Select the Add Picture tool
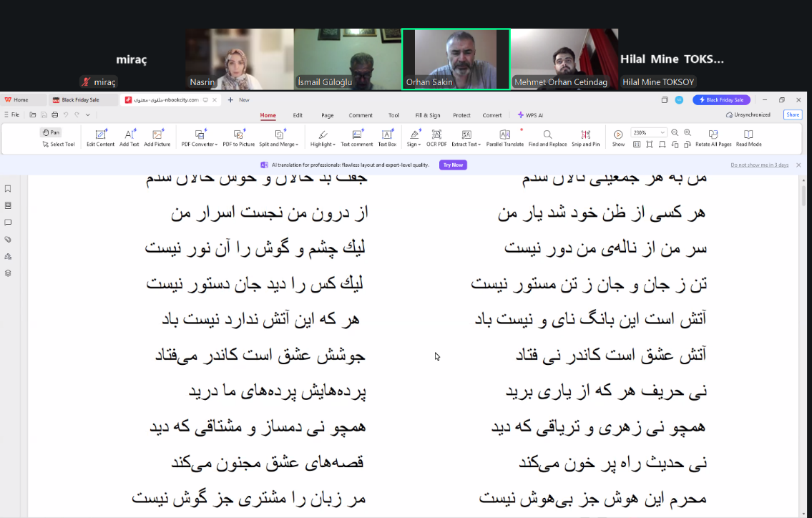 click(x=157, y=135)
